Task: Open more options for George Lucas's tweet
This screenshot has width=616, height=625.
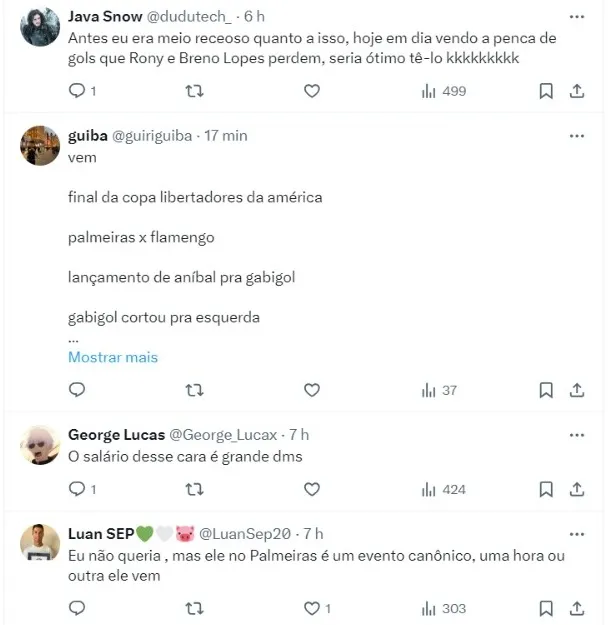Action: 577,435
